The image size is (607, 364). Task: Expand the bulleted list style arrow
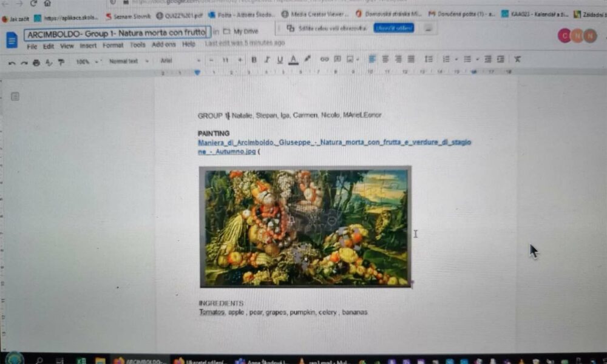coord(477,59)
